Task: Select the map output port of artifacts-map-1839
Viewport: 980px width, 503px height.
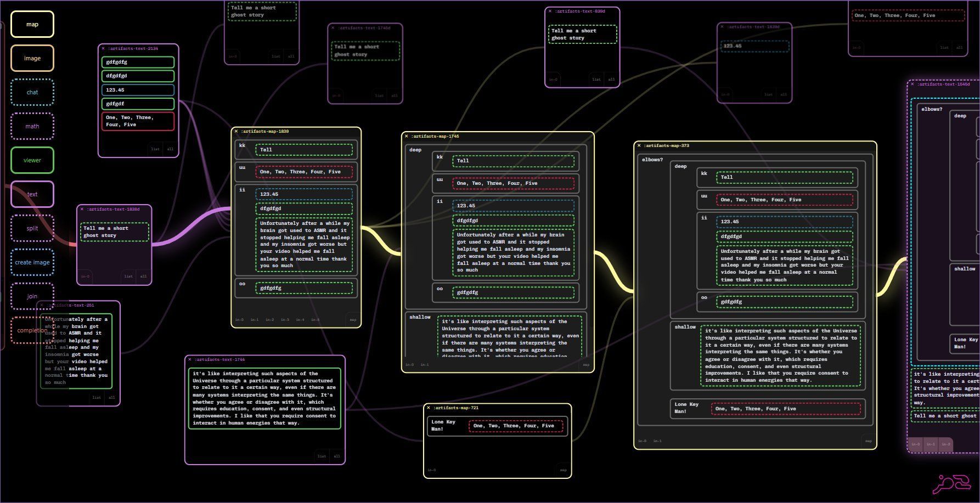Action: point(353,319)
